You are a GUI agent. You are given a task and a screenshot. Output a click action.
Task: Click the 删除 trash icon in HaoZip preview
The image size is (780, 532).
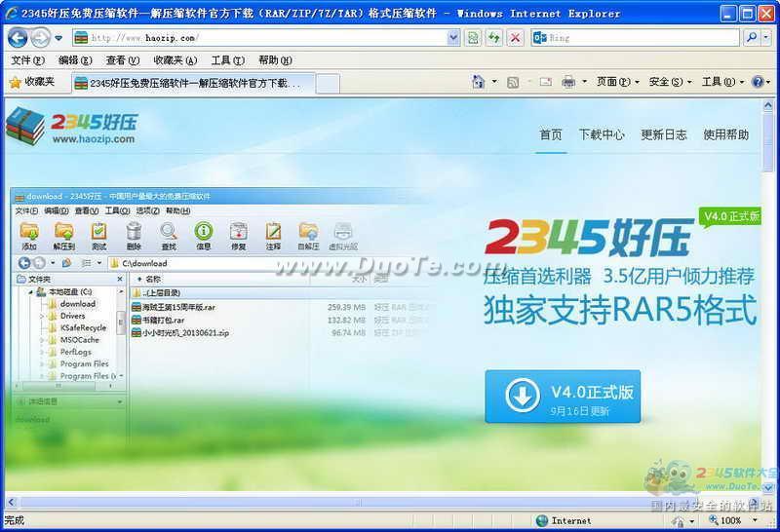pos(134,236)
